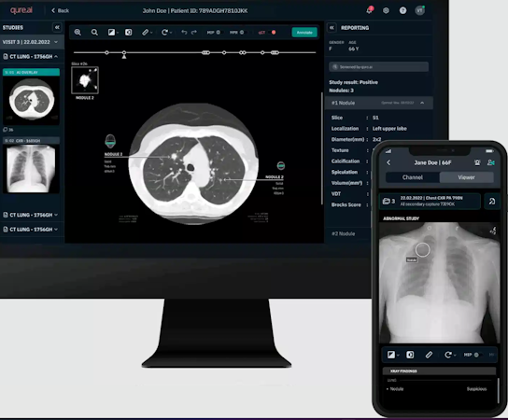The image size is (508, 420).
Task: Select the search magnifier tool
Action: tap(94, 32)
